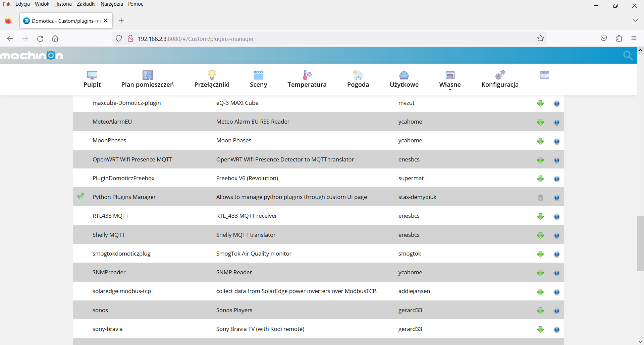Show info for RTL433 MQTT plugin

pos(557,216)
